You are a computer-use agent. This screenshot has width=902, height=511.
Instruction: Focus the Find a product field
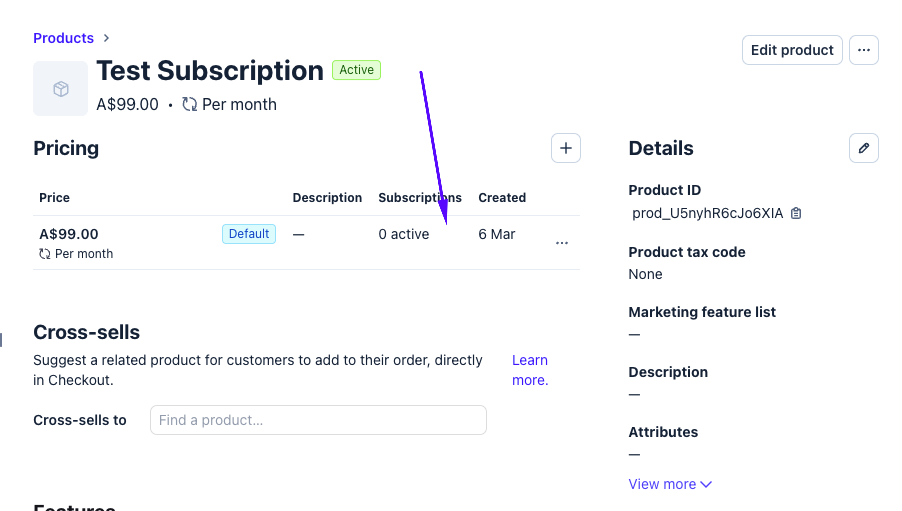tap(318, 420)
